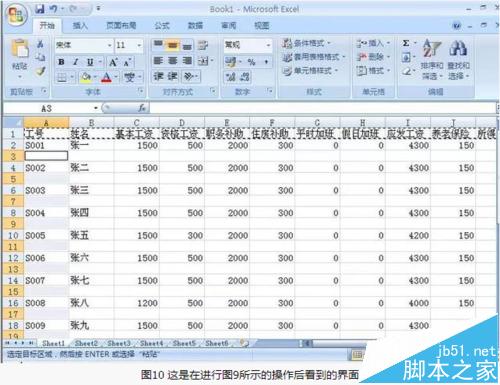Click text orientation icon
This screenshot has height=385, width=500.
189,77
